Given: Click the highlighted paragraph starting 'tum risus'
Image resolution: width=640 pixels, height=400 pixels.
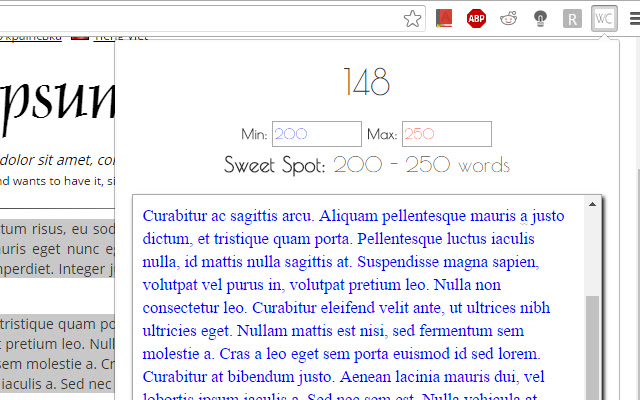Looking at the screenshot, I should 57,249.
